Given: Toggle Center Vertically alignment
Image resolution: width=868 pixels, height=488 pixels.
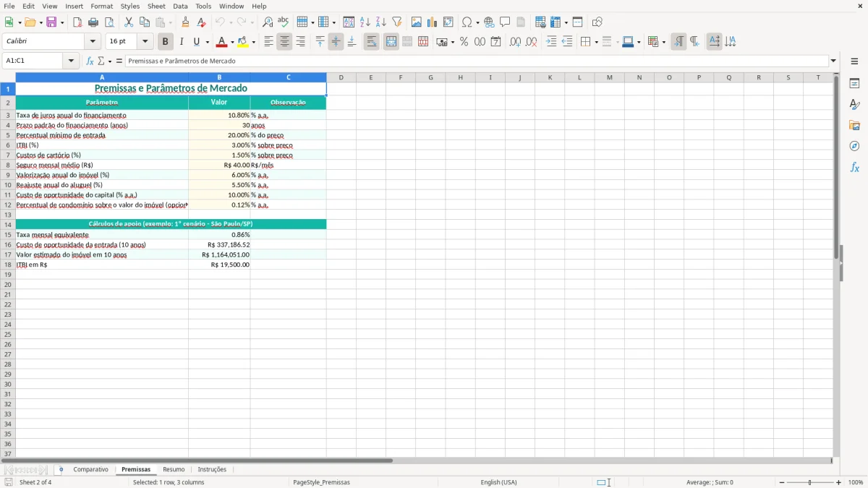Looking at the screenshot, I should 336,42.
